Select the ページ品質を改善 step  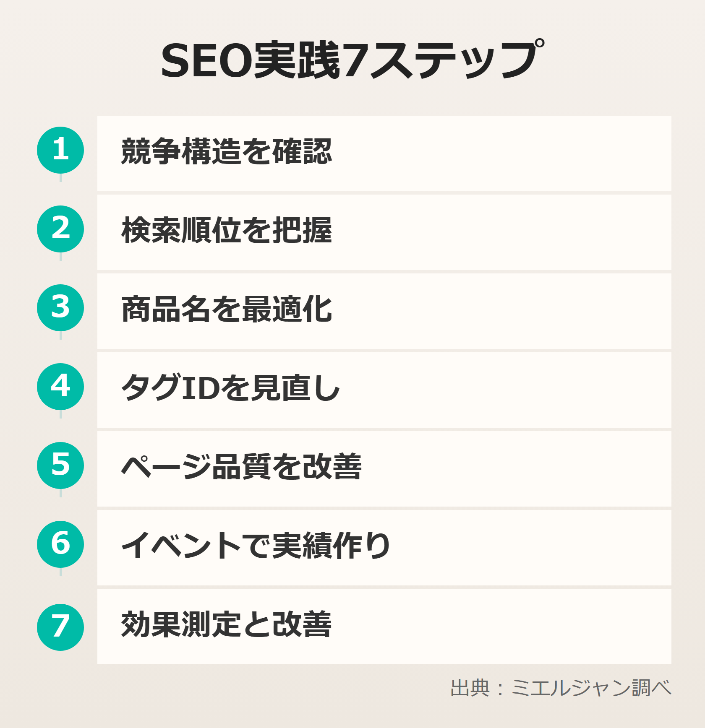(241, 467)
